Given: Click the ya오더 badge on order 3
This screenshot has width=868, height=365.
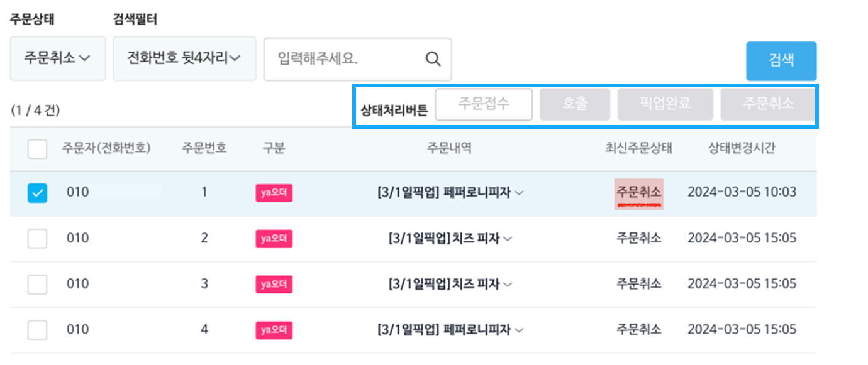Looking at the screenshot, I should [x=274, y=285].
